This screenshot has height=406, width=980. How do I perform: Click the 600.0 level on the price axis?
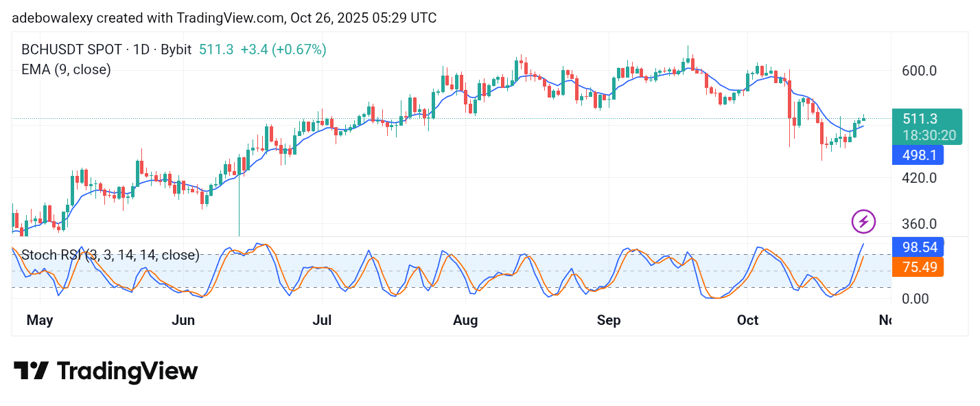pos(918,71)
